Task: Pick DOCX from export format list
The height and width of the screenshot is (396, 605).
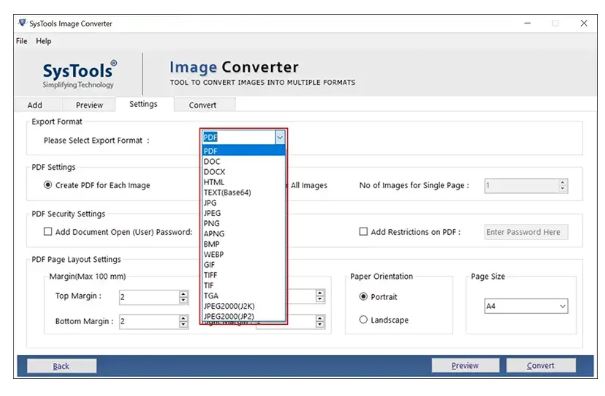Action: (243, 172)
